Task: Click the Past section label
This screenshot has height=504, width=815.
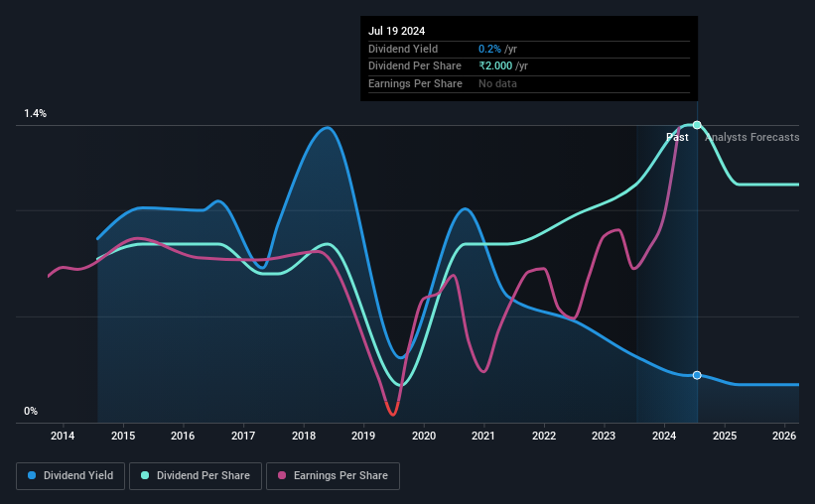Action: click(677, 137)
